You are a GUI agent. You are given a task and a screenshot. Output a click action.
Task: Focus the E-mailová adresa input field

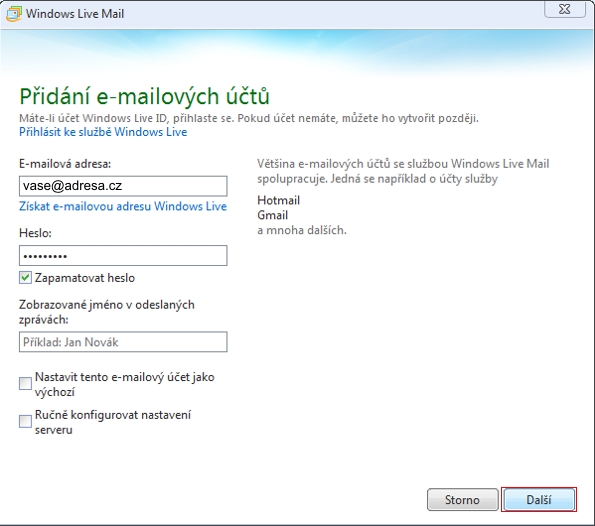[x=123, y=186]
